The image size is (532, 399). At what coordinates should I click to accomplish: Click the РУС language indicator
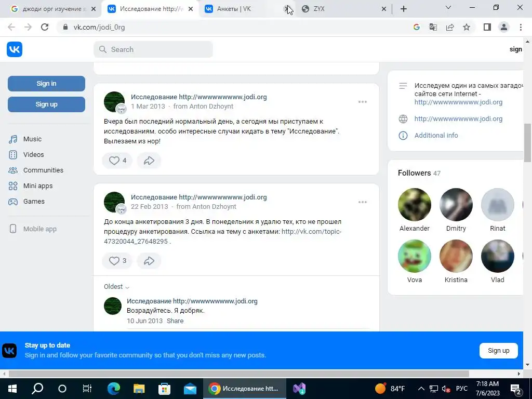tap(461, 389)
